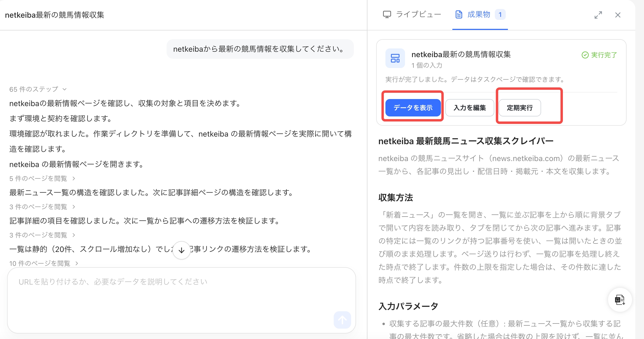This screenshot has width=644, height=339.
Task: Click the expand panel arrows icon
Action: click(598, 15)
